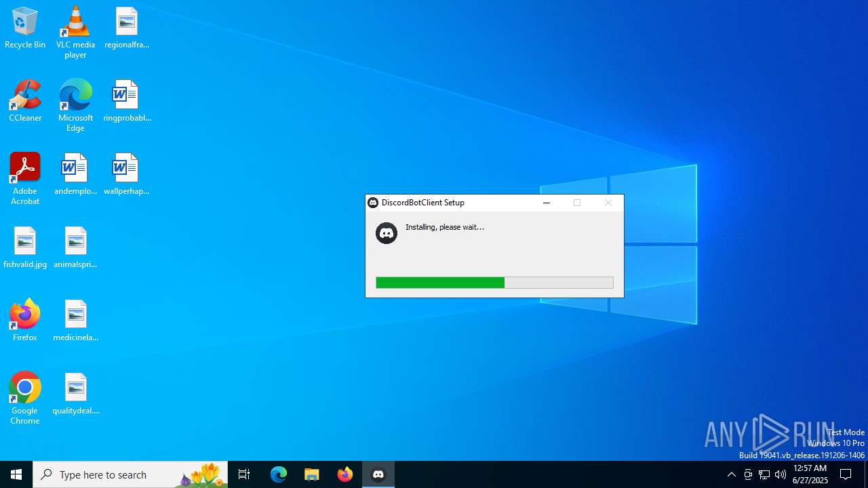Select the fishvalid.jpg file
868x488 pixels.
click(25, 248)
